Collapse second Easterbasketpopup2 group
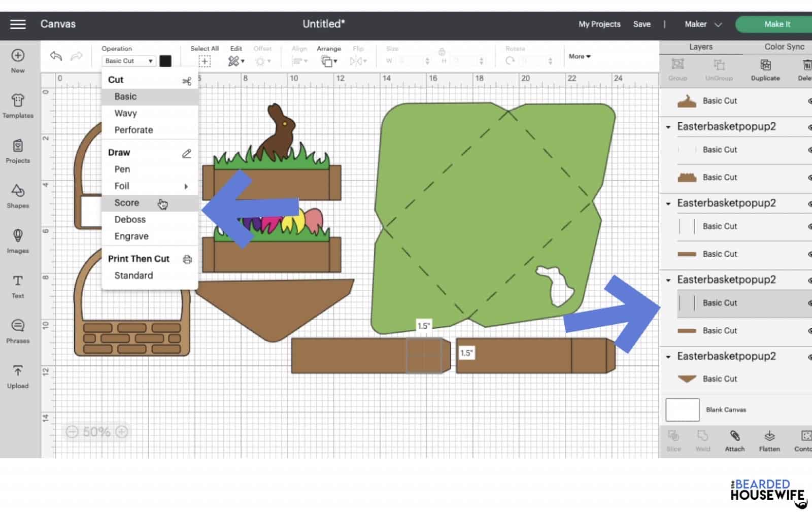The height and width of the screenshot is (516, 812). pyautogui.click(x=668, y=203)
